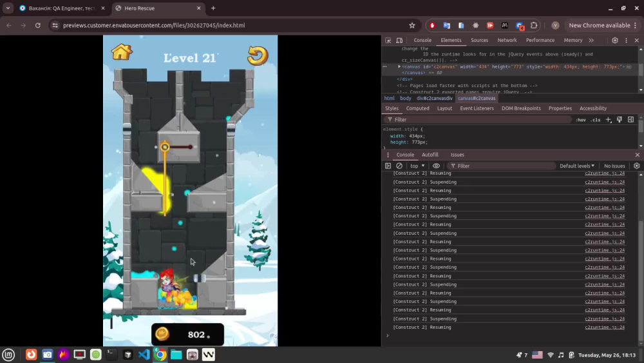Create a live expression via eye icon
Image resolution: width=644 pixels, height=363 pixels.
pos(436,166)
